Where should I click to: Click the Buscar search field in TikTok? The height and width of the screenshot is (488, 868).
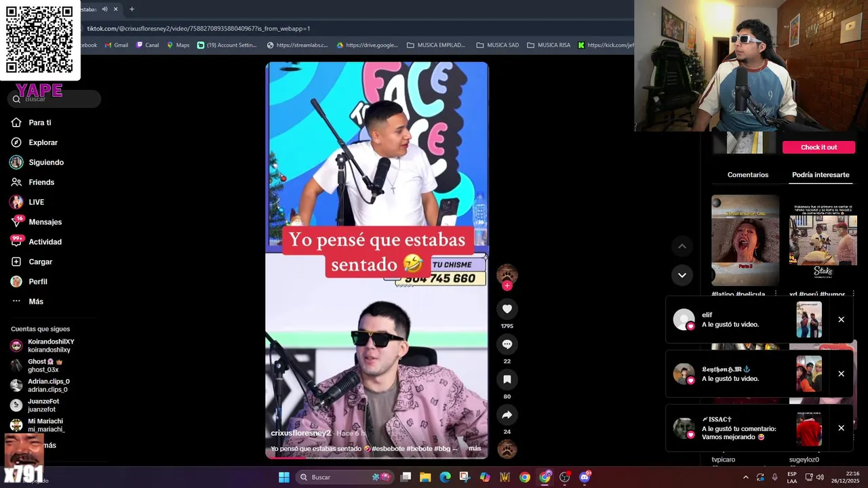tap(54, 99)
